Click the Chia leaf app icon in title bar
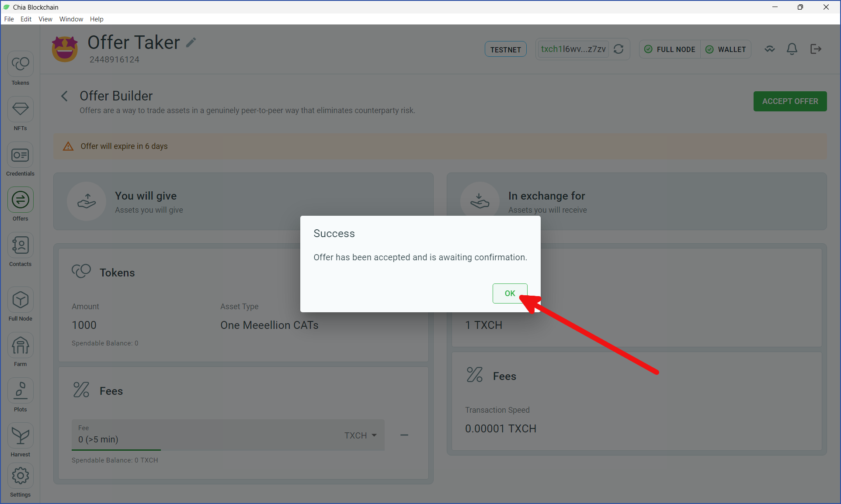 click(x=7, y=7)
